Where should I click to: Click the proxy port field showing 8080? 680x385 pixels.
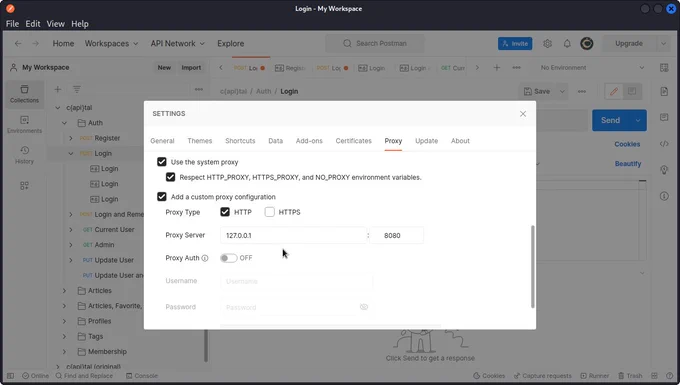tap(396, 235)
